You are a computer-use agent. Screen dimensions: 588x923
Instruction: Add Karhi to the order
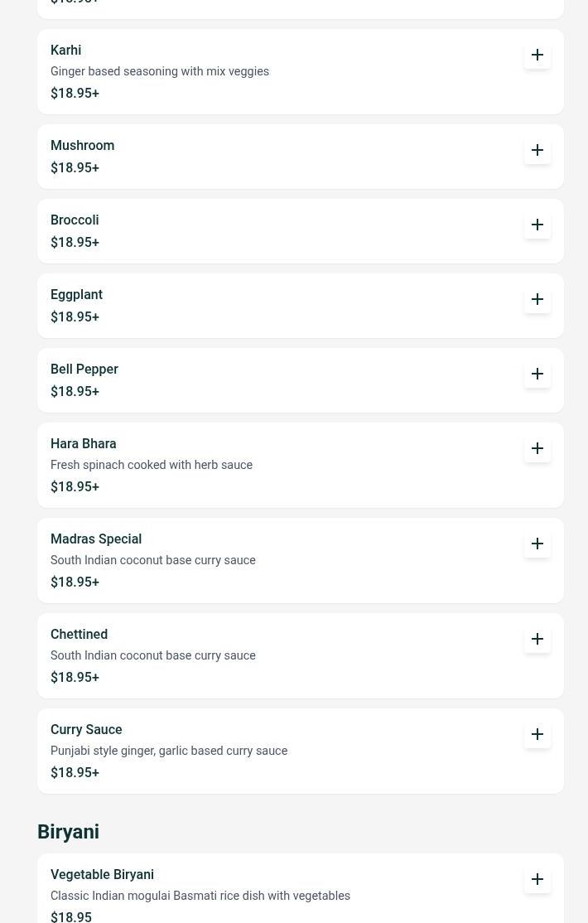537,55
